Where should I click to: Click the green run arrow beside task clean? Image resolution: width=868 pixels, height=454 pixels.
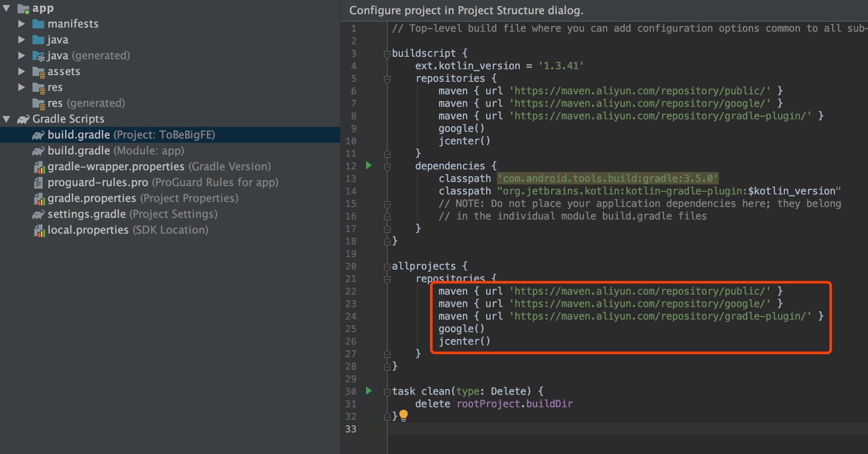coord(369,391)
